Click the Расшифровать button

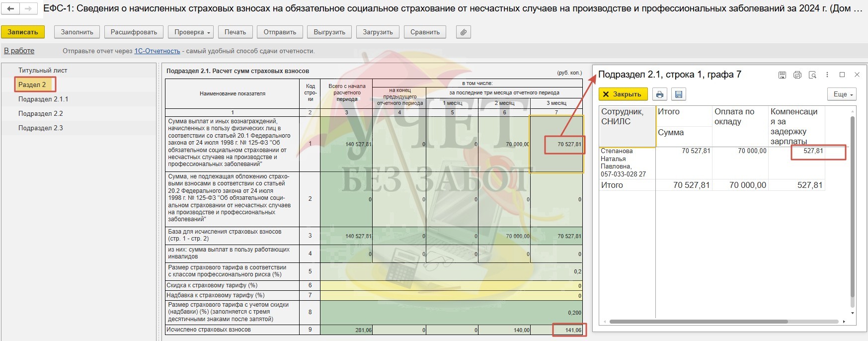coord(134,32)
